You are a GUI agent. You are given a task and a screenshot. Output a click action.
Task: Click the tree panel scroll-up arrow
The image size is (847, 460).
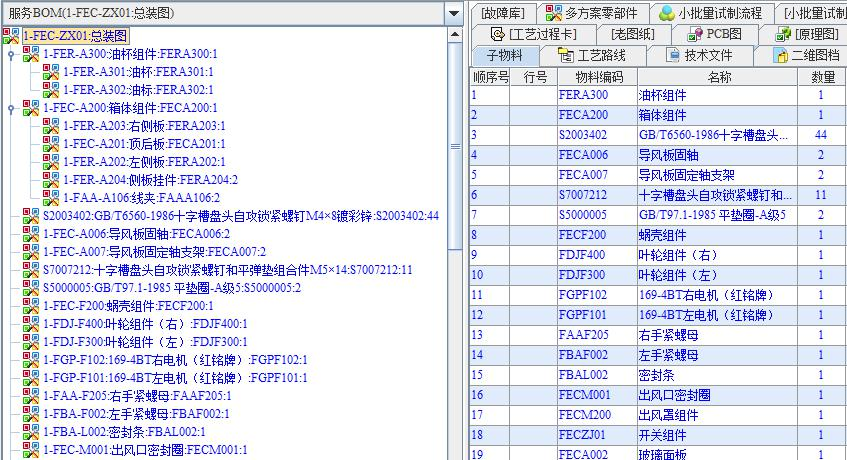pos(455,35)
